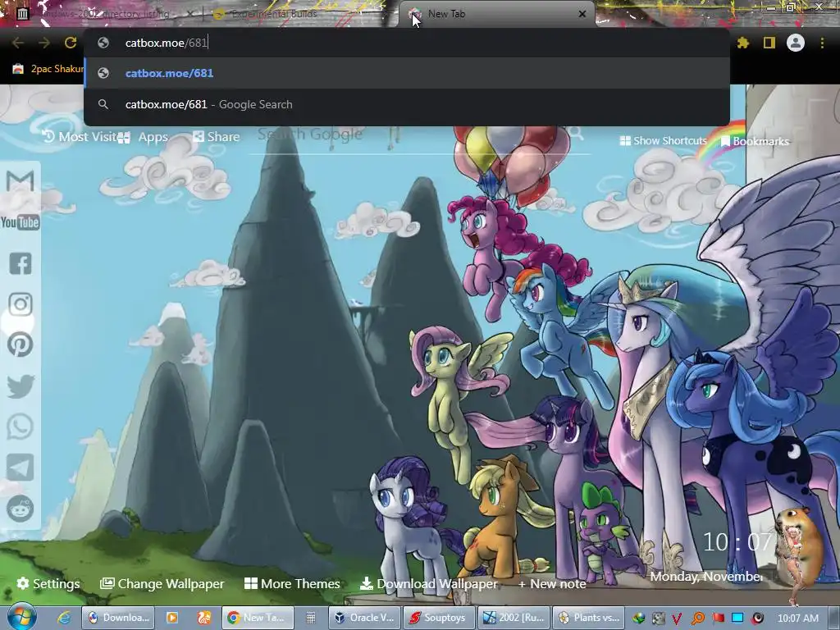
Task: Open Telegram shortcut in sidebar
Action: click(x=21, y=467)
